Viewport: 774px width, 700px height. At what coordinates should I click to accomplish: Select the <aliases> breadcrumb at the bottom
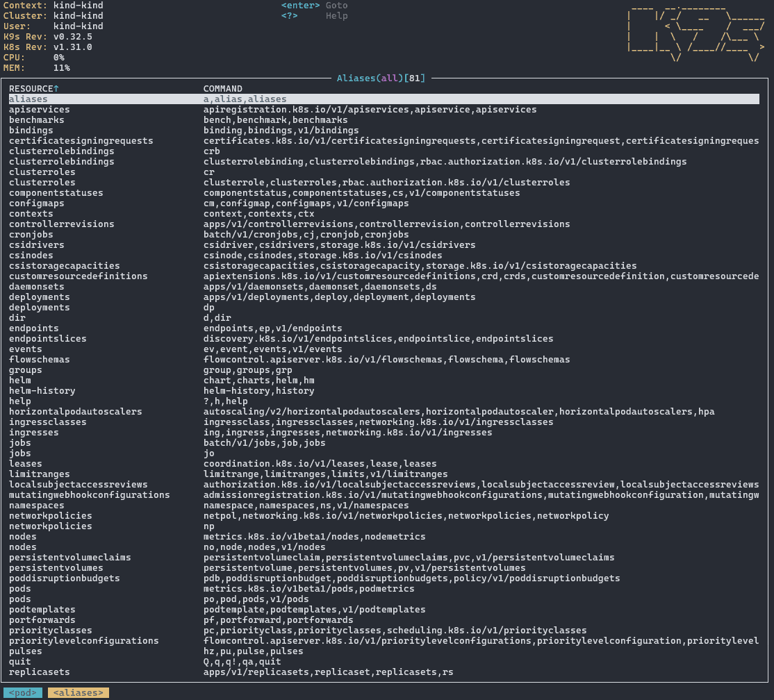tap(78, 692)
